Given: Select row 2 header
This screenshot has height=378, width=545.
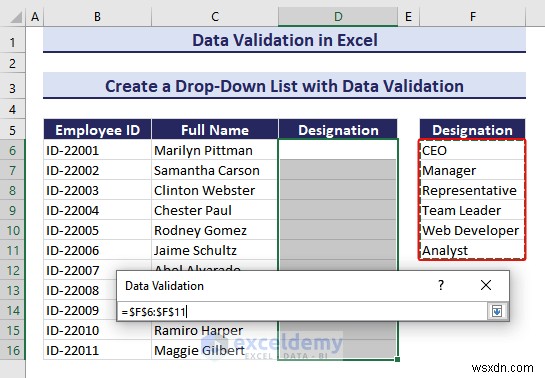Looking at the screenshot, I should pyautogui.click(x=13, y=64).
